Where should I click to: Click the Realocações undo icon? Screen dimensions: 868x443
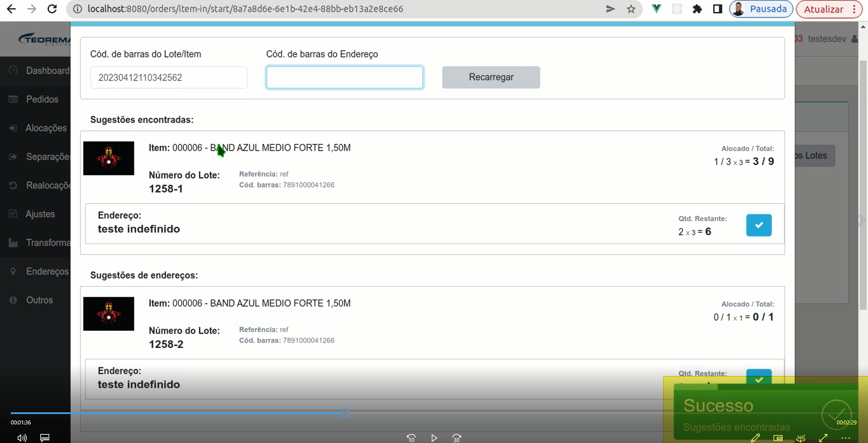point(13,185)
